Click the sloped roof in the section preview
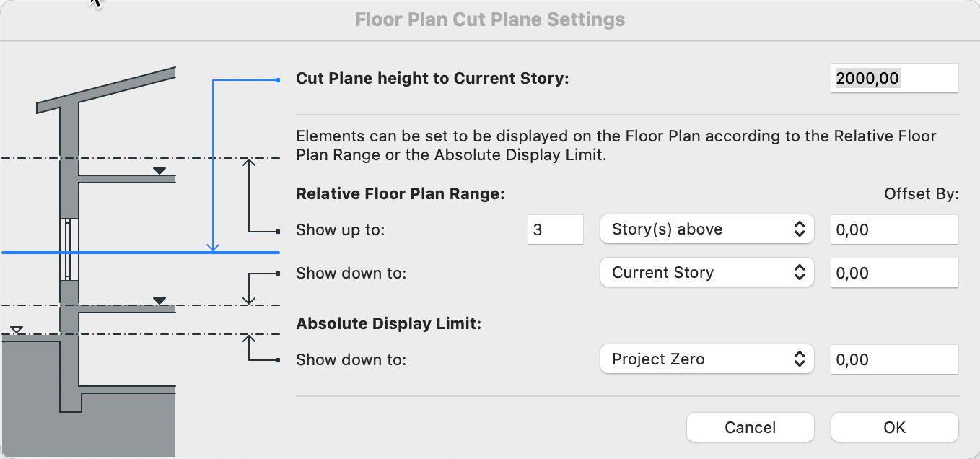Image resolution: width=980 pixels, height=459 pixels. (107, 90)
